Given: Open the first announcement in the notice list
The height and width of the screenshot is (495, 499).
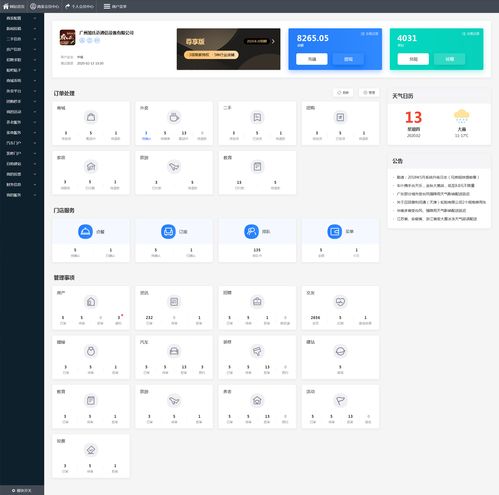Looking at the screenshot, I should (438, 177).
